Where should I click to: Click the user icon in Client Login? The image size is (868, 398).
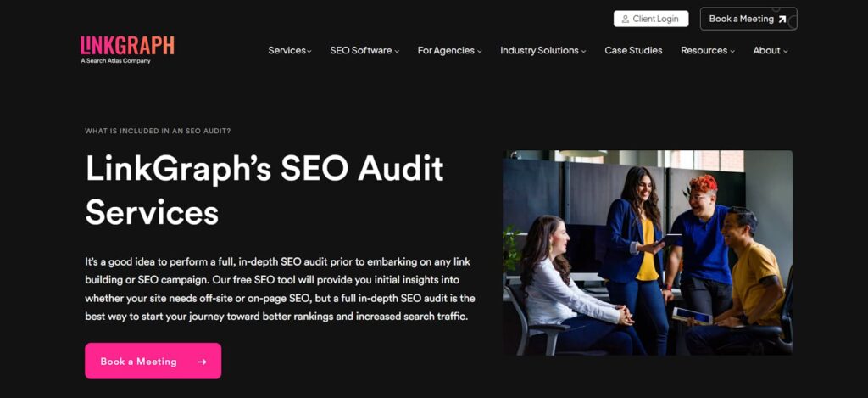click(626, 19)
